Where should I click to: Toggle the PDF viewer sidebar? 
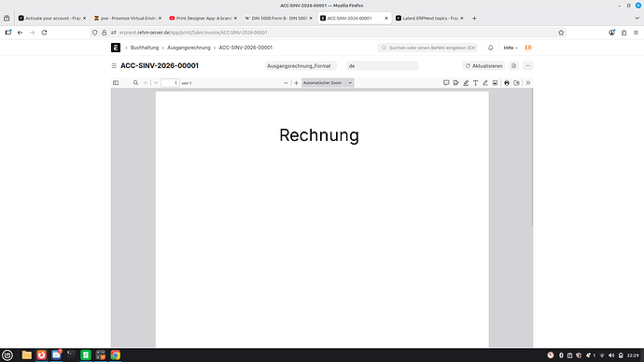pos(116,83)
